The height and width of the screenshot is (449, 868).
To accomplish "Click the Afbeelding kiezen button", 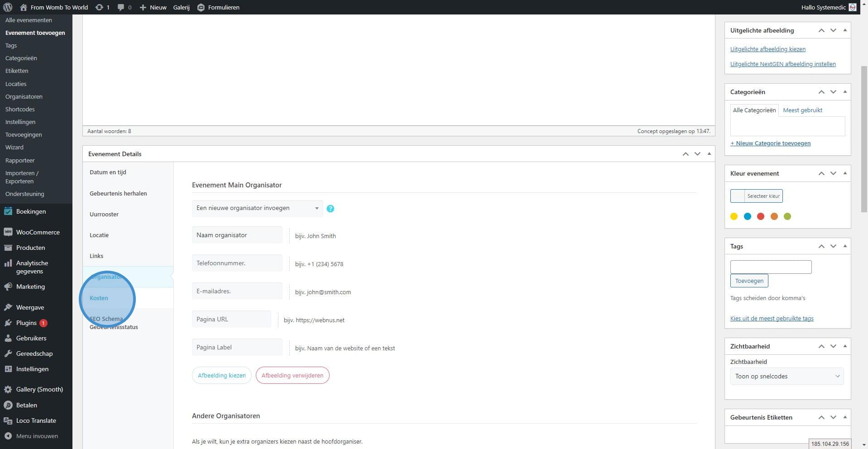I will coord(221,375).
